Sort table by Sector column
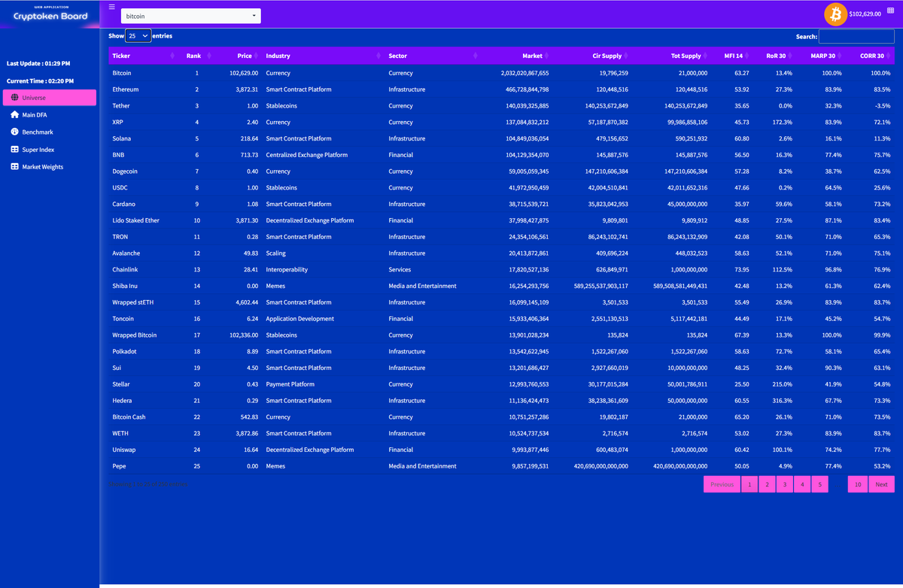This screenshot has height=588, width=903. point(433,56)
